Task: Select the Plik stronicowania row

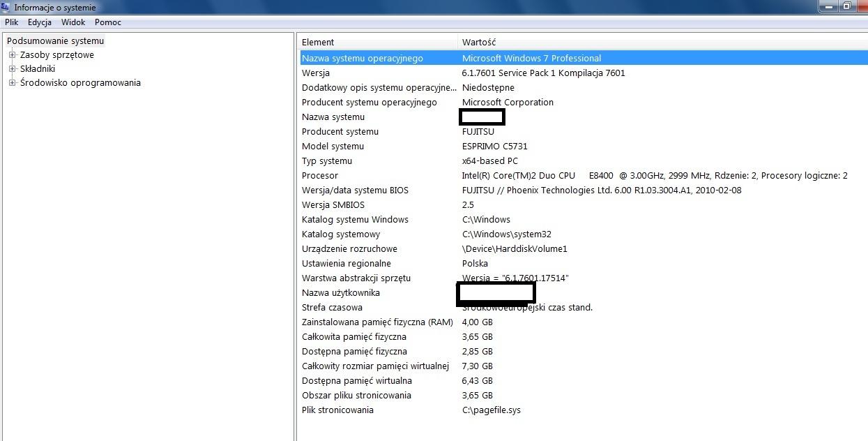Action: [x=337, y=410]
